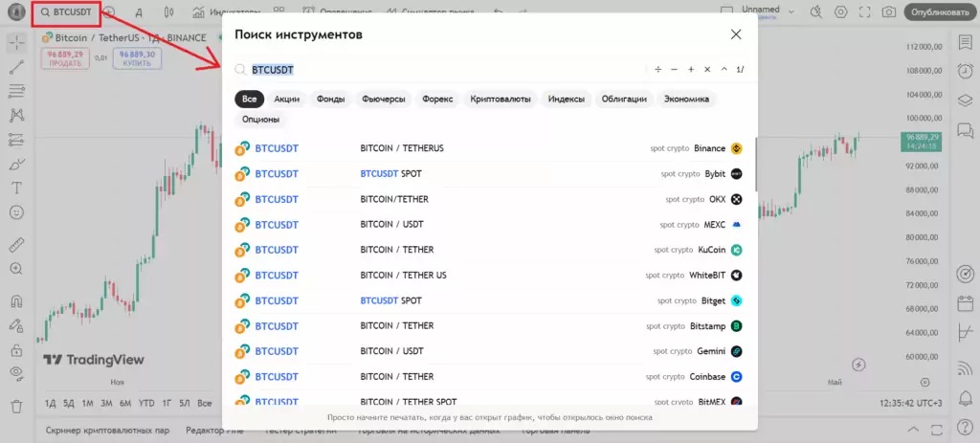The image size is (980, 443).
Task: Open the emoji and icons tool
Action: (17, 212)
